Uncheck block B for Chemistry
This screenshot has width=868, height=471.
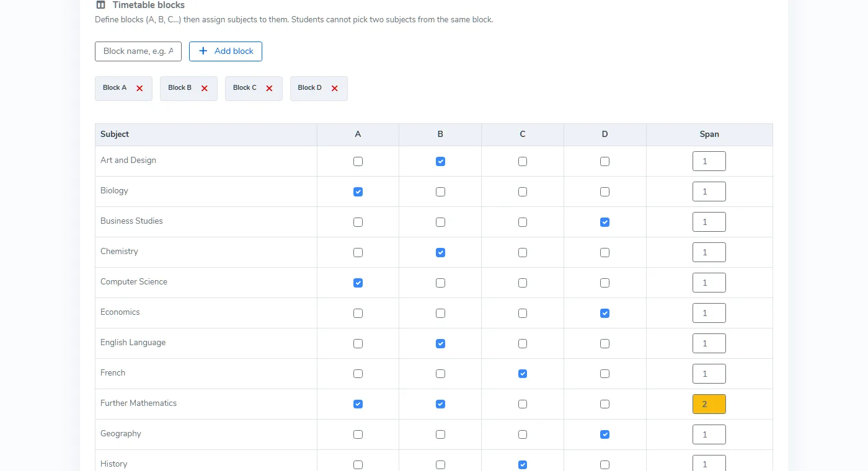pos(440,252)
